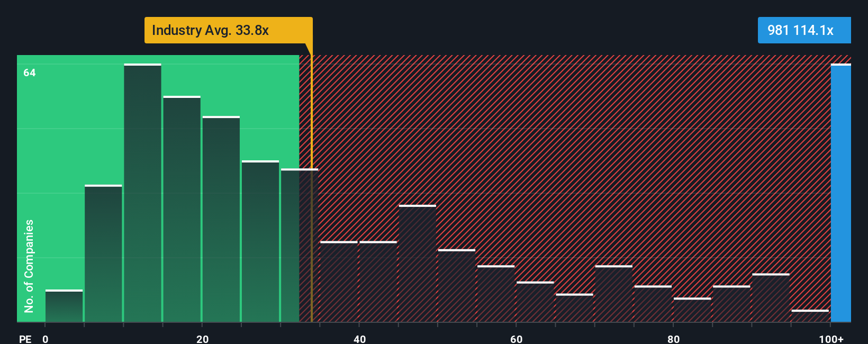The image size is (868, 344).
Task: Click the x-axis tick label 80
Action: pos(673,339)
